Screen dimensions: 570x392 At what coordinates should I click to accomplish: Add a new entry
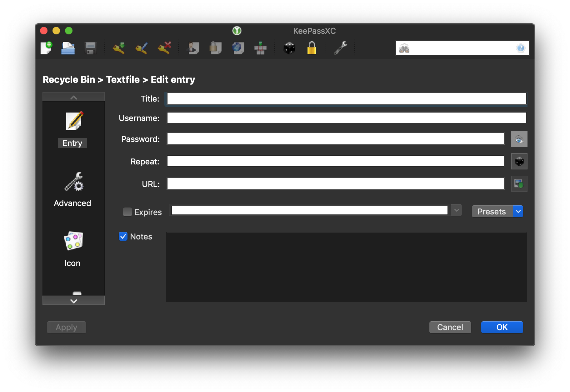coord(119,48)
